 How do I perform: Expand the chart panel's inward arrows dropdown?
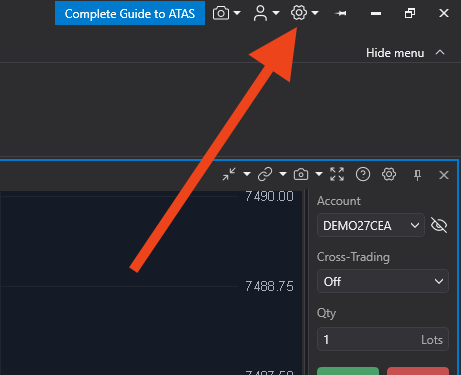coord(247,174)
